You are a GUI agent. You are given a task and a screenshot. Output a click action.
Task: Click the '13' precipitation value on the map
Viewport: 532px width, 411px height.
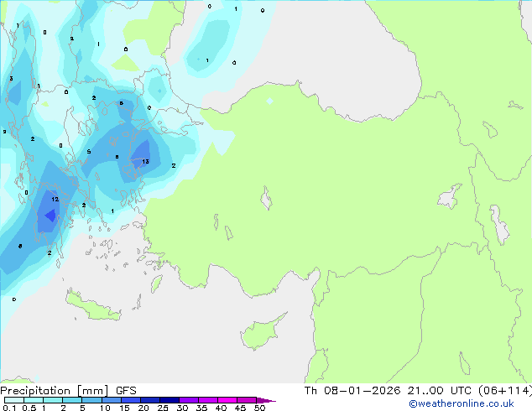click(145, 161)
